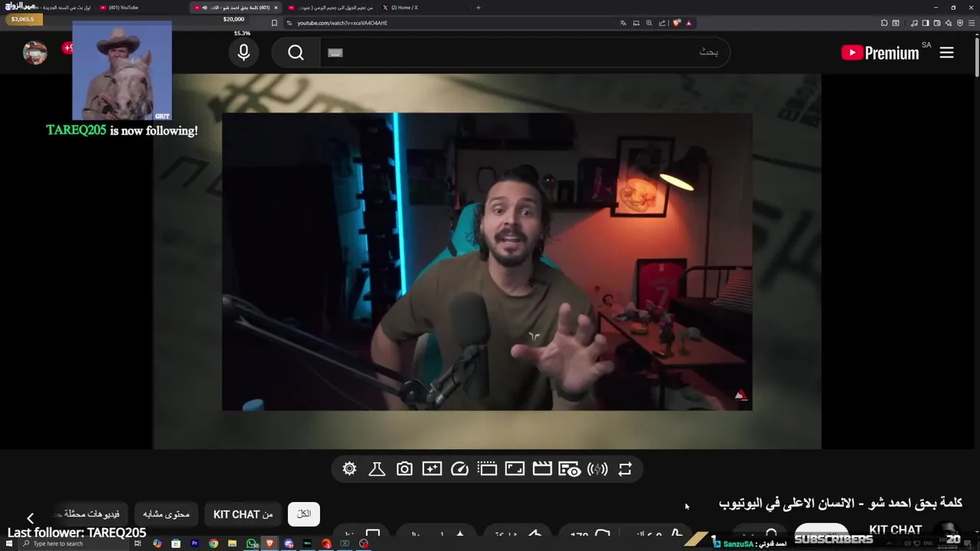Select the 'فيديوهات محمّلة' filter chip
Image resolution: width=980 pixels, height=551 pixels.
point(91,514)
